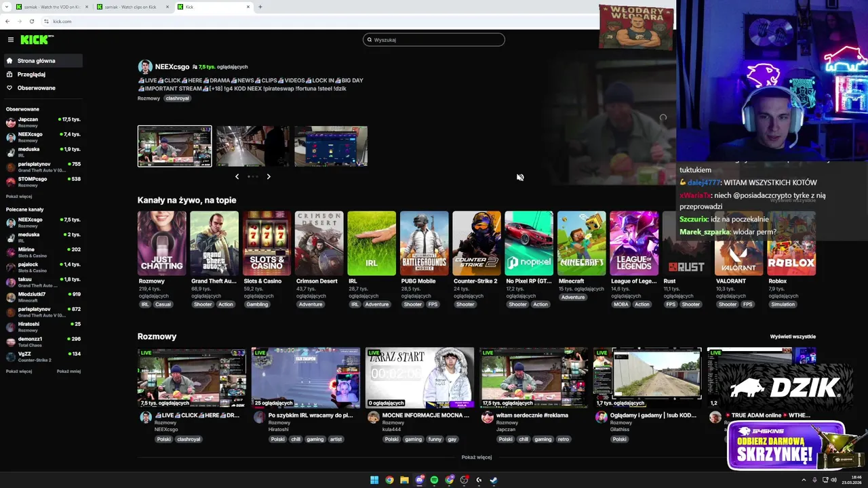Open the Slots & Casino category card

click(x=267, y=243)
